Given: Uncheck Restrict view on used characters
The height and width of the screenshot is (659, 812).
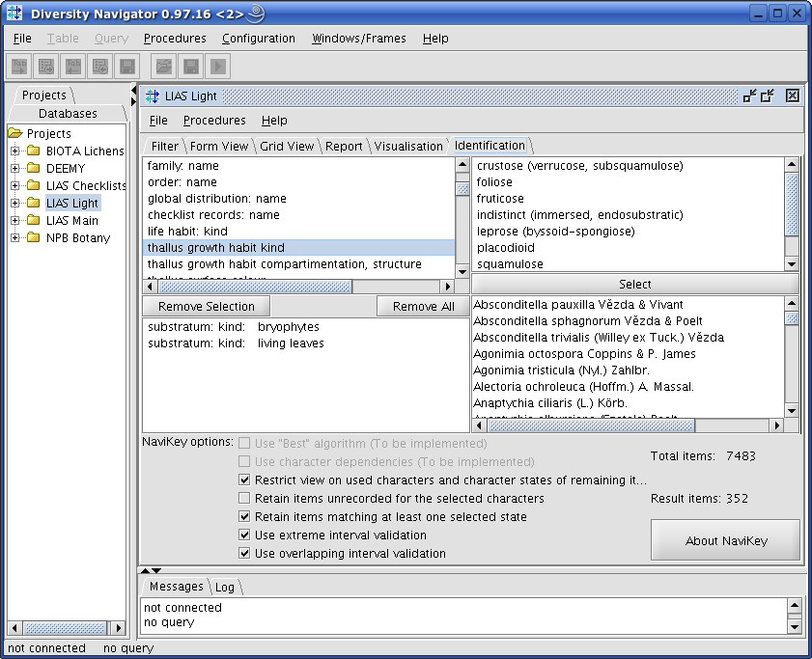Looking at the screenshot, I should pos(244,480).
